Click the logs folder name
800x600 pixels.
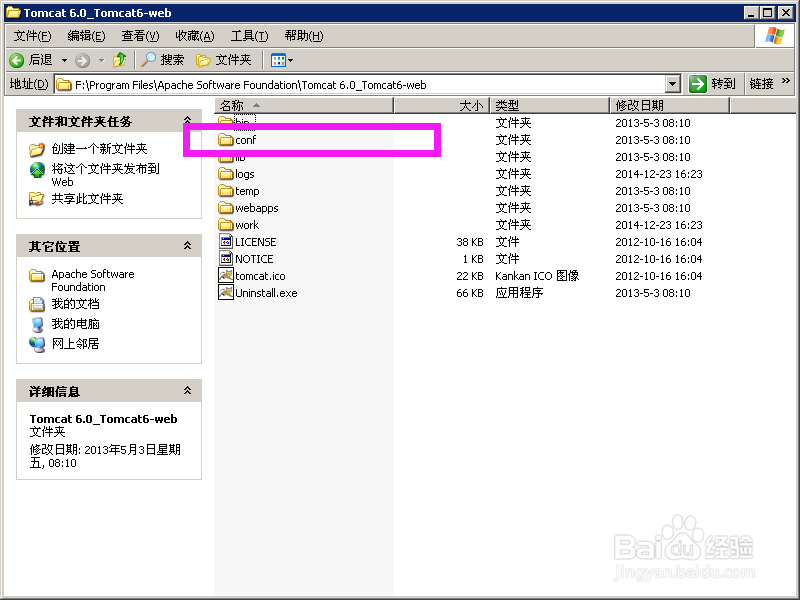[x=244, y=174]
